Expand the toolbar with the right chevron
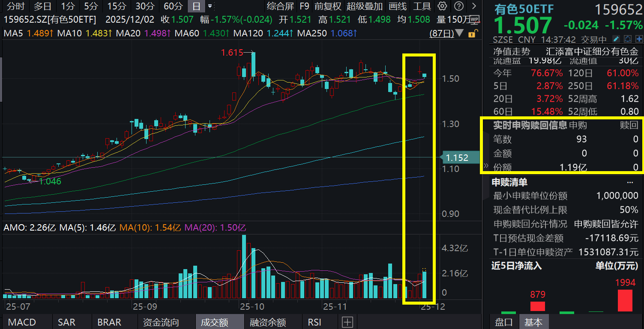The height and width of the screenshot is (329, 644). coord(473,6)
